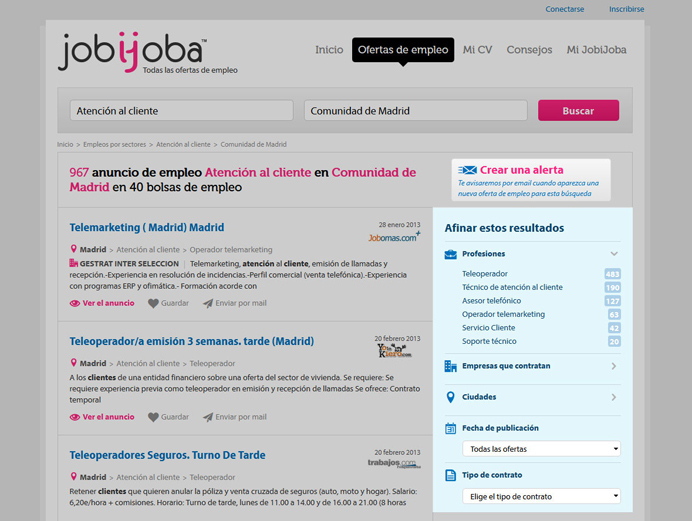
Task: Click paper plane icon for Telemarketing listing
Action: (x=208, y=304)
